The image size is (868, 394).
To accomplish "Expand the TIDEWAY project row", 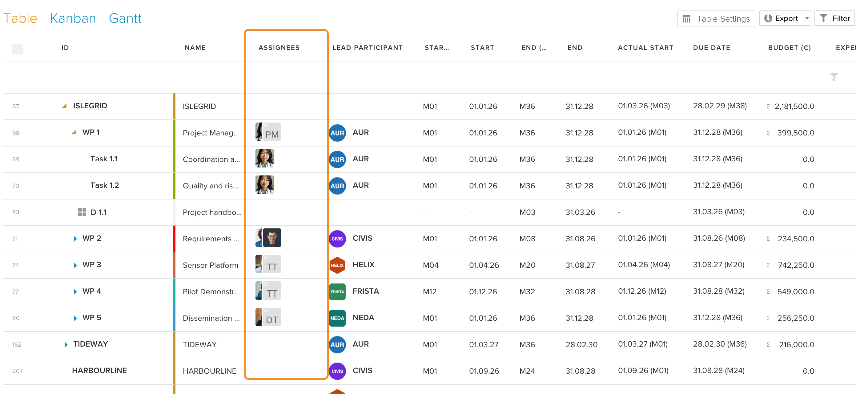I will tap(66, 344).
